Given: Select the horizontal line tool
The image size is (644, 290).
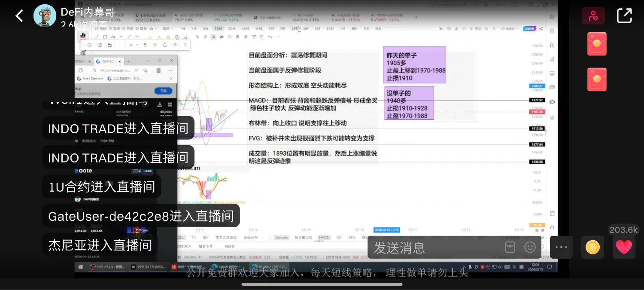Looking at the screenshot, I should point(121,37).
